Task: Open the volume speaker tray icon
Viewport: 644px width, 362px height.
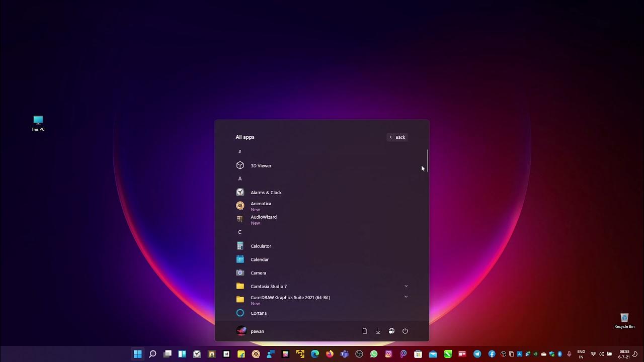Action: click(x=601, y=354)
